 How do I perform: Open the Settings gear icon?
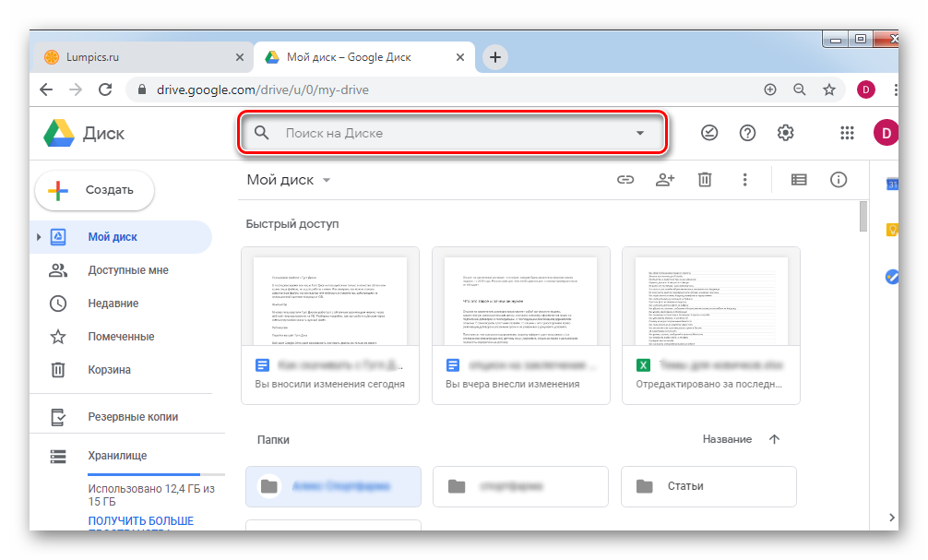point(785,133)
